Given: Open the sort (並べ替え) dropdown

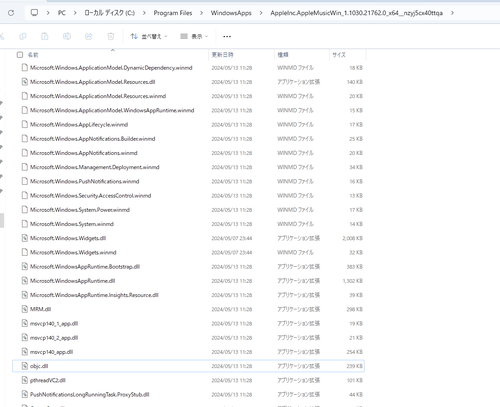Looking at the screenshot, I should tap(149, 36).
